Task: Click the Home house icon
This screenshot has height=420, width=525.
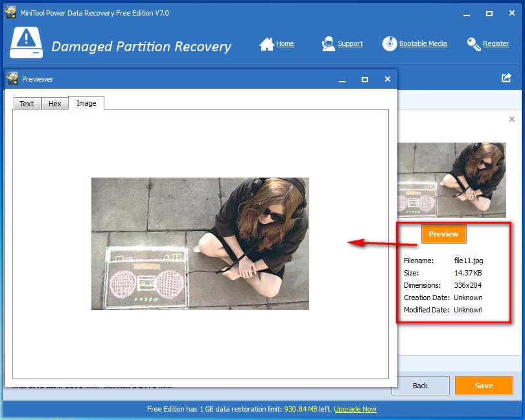Action: point(266,44)
